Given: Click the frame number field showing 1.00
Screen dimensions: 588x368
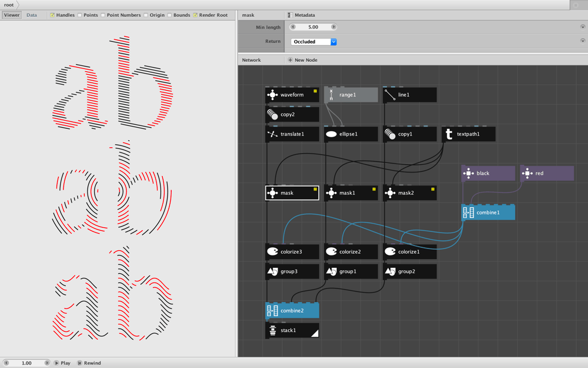Looking at the screenshot, I should pyautogui.click(x=26, y=363).
